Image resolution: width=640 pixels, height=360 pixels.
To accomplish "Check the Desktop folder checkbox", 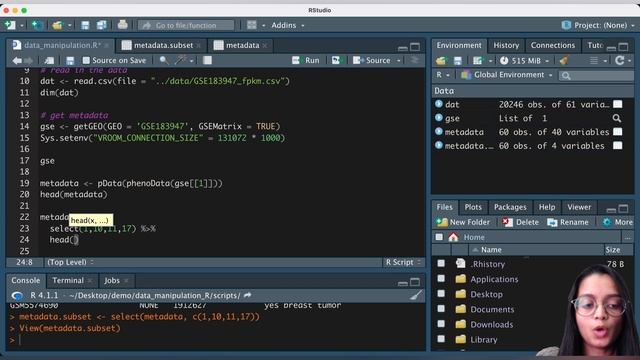I will (x=441, y=294).
